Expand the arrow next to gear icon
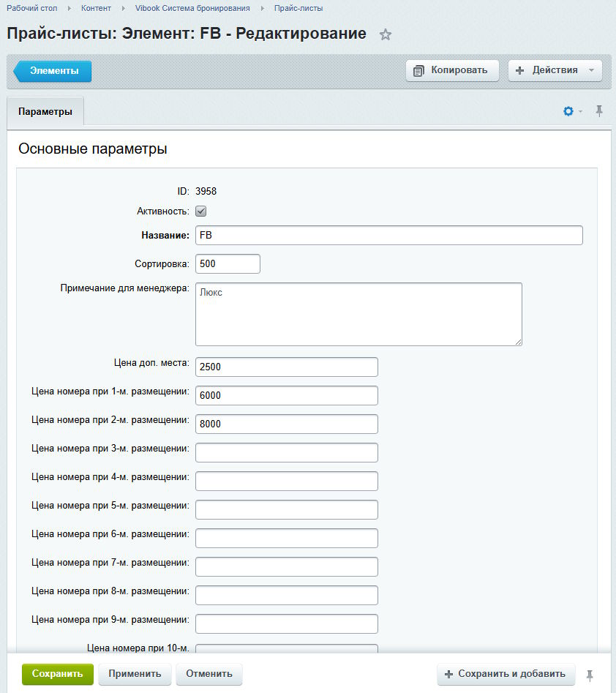The height and width of the screenshot is (693, 616). coord(581,111)
